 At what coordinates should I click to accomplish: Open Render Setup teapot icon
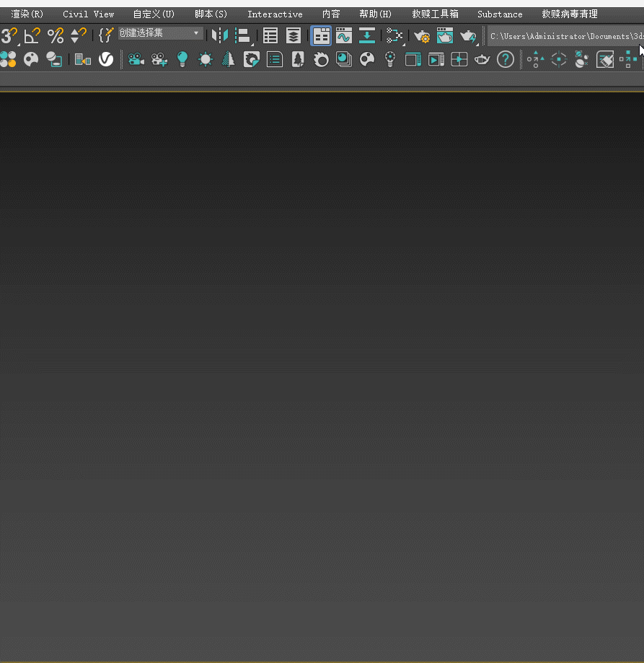422,35
